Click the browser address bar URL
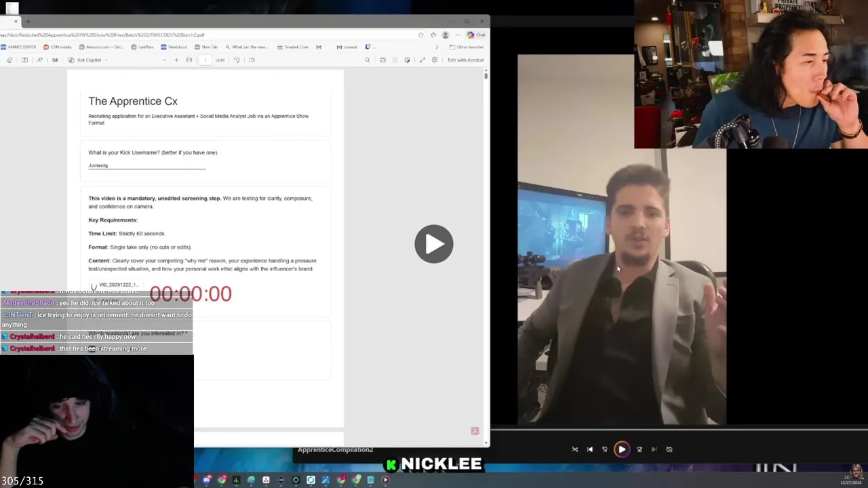 [102, 35]
